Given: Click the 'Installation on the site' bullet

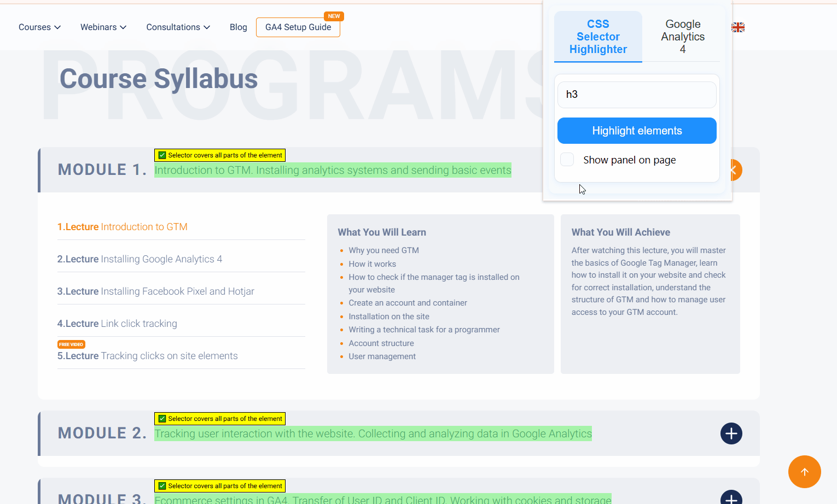Looking at the screenshot, I should 389,317.
